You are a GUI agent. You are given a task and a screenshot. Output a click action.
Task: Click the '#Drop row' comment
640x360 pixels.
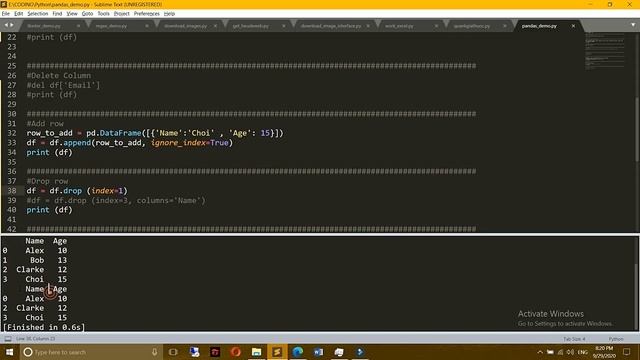(x=47, y=181)
